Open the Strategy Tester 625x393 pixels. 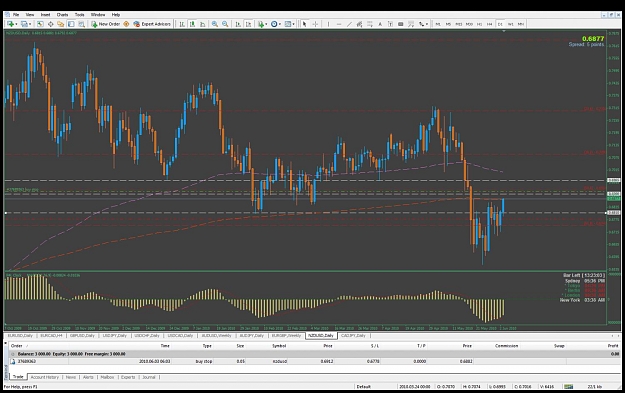tap(81, 24)
